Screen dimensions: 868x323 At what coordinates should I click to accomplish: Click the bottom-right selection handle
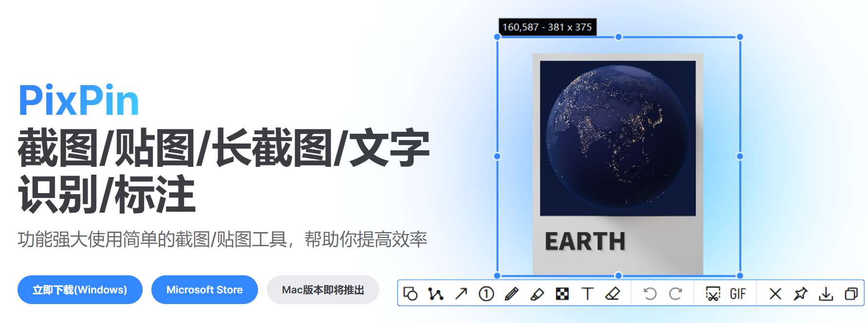740,276
